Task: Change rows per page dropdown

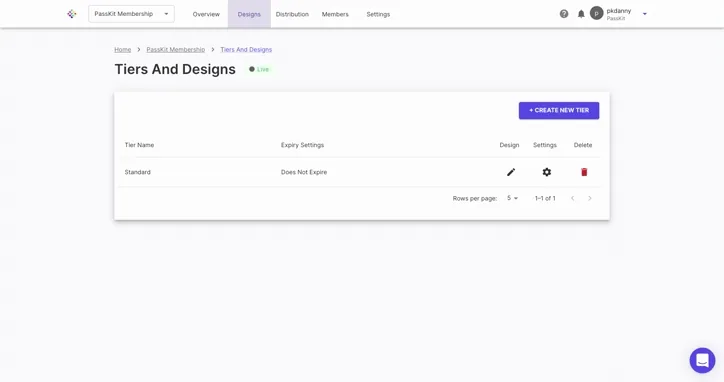Action: pyautogui.click(x=513, y=198)
